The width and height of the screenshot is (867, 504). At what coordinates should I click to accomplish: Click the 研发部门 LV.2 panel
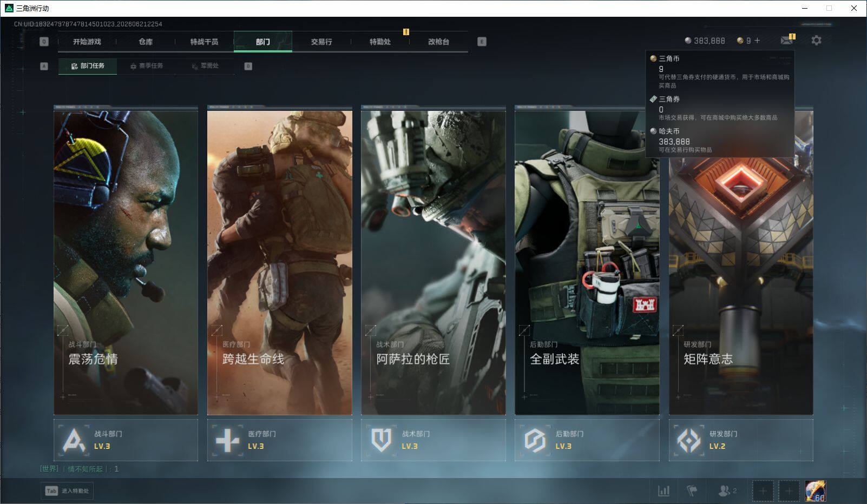pyautogui.click(x=741, y=440)
